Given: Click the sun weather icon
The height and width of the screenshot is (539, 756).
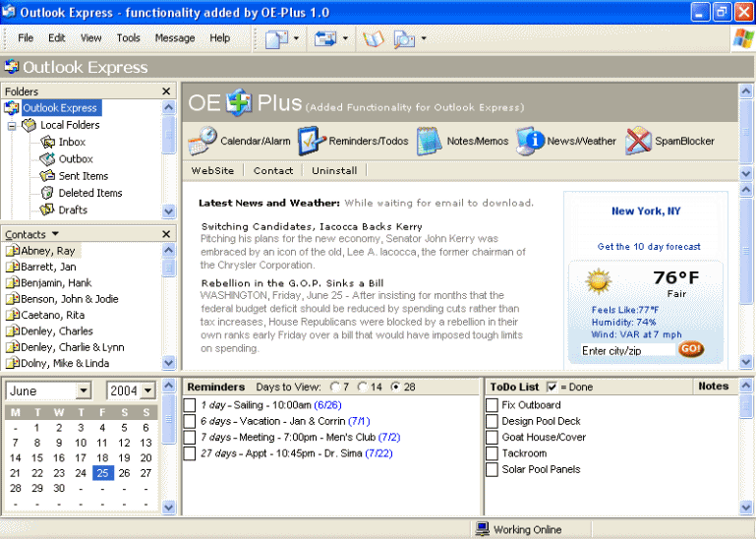Looking at the screenshot, I should 599,281.
